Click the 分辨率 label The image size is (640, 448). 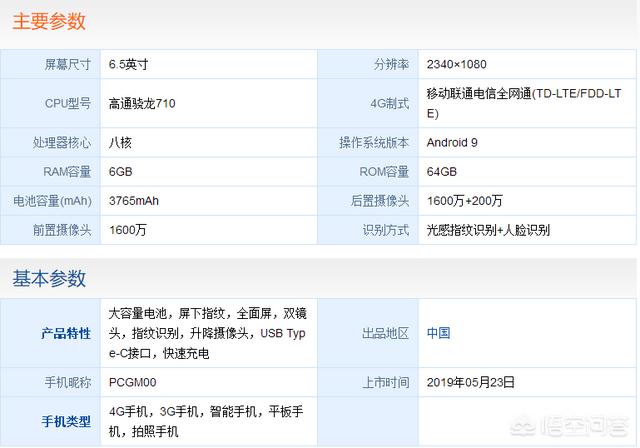point(391,64)
